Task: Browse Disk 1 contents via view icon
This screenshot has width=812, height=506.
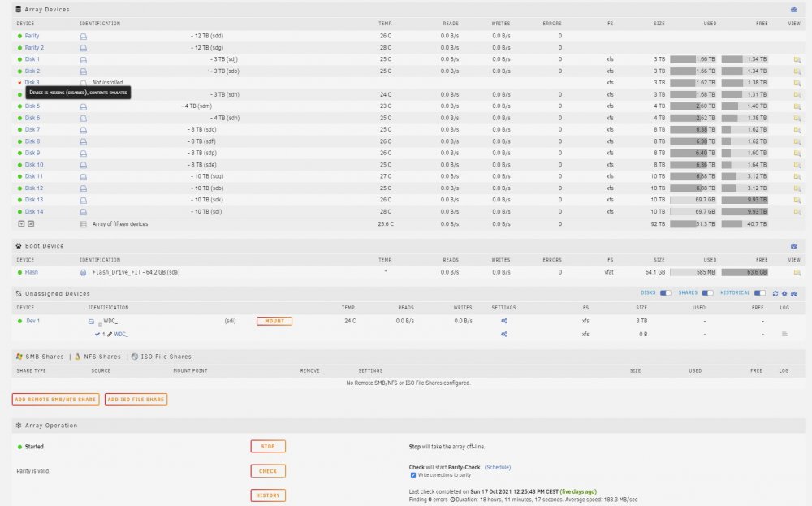Action: pos(797,59)
